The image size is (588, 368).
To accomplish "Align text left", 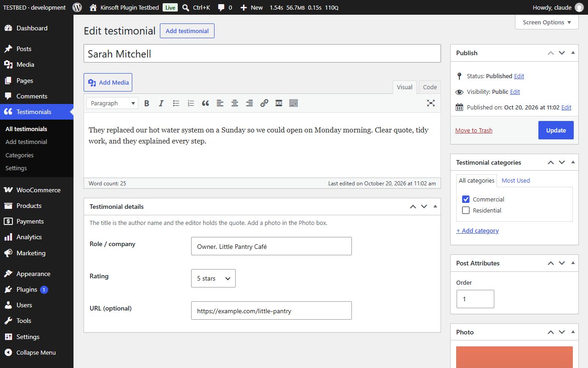I will pyautogui.click(x=220, y=103).
